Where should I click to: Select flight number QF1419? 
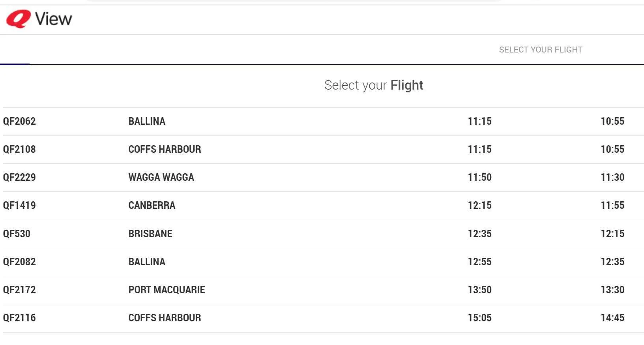point(19,205)
